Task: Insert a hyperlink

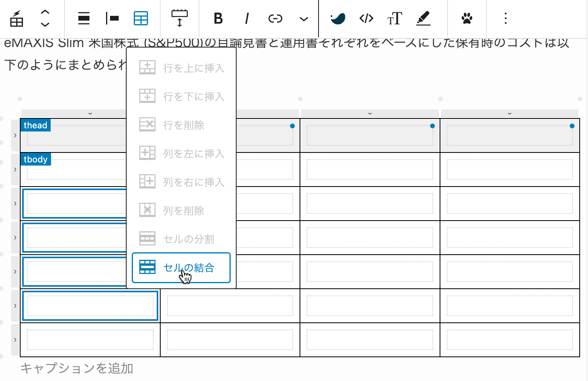Action: (275, 19)
